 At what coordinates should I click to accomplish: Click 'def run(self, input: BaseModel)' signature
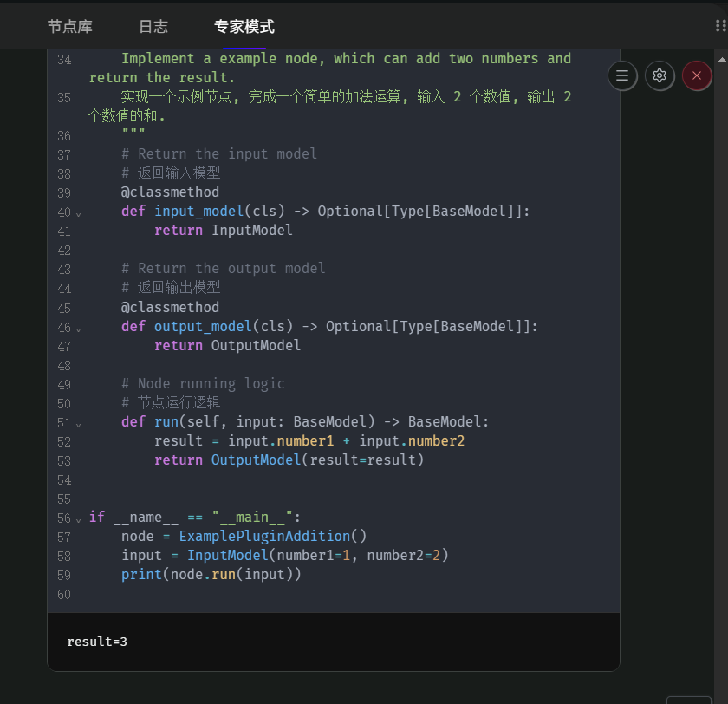(248, 421)
